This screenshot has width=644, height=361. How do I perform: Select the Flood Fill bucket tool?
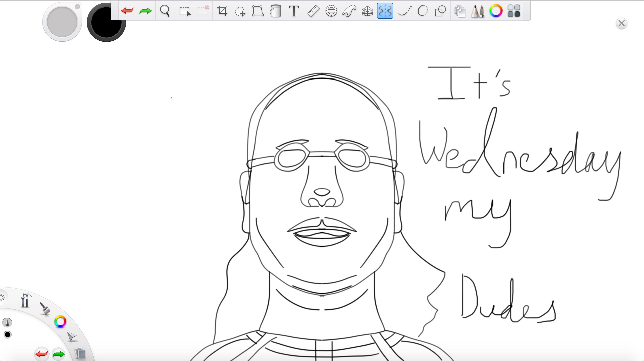[x=275, y=11]
